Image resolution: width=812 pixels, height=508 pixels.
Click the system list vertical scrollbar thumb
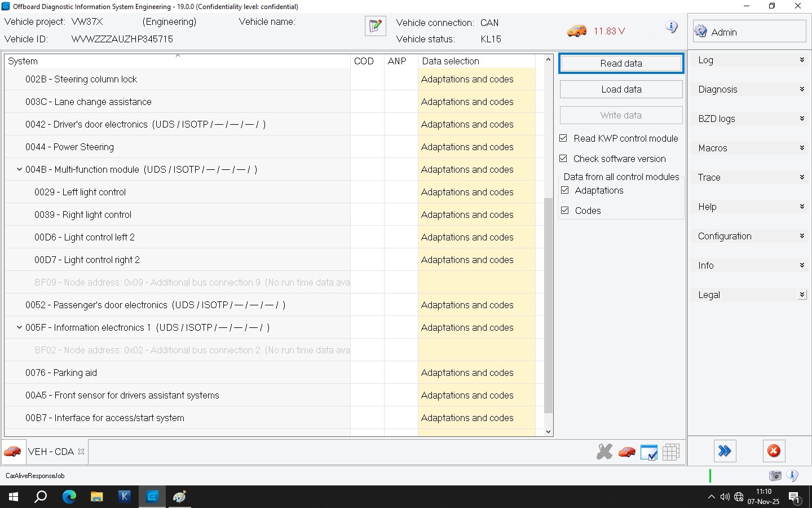tap(548, 305)
